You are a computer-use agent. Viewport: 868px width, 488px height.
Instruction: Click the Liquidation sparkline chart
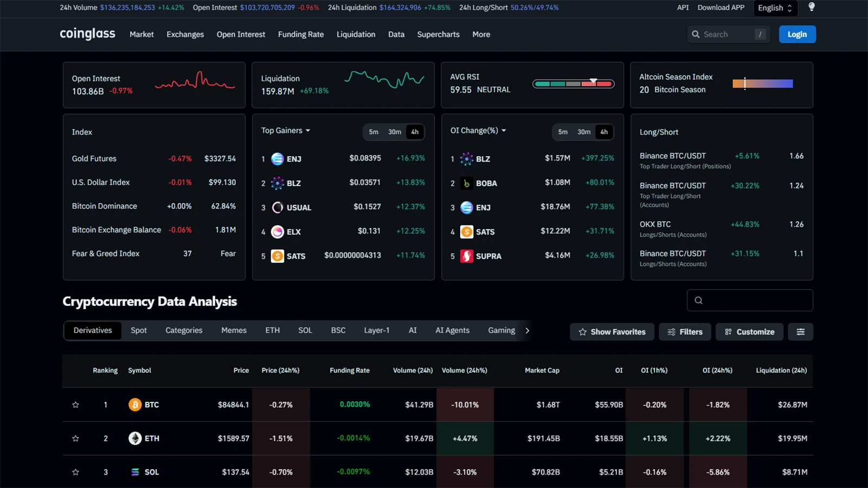384,79
